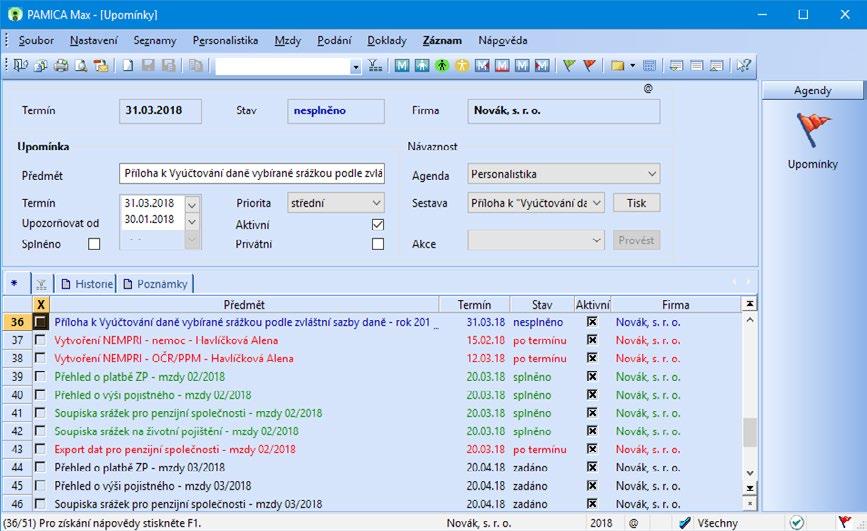Click the print toolbar icon
The width and height of the screenshot is (867, 531).
pos(61,65)
